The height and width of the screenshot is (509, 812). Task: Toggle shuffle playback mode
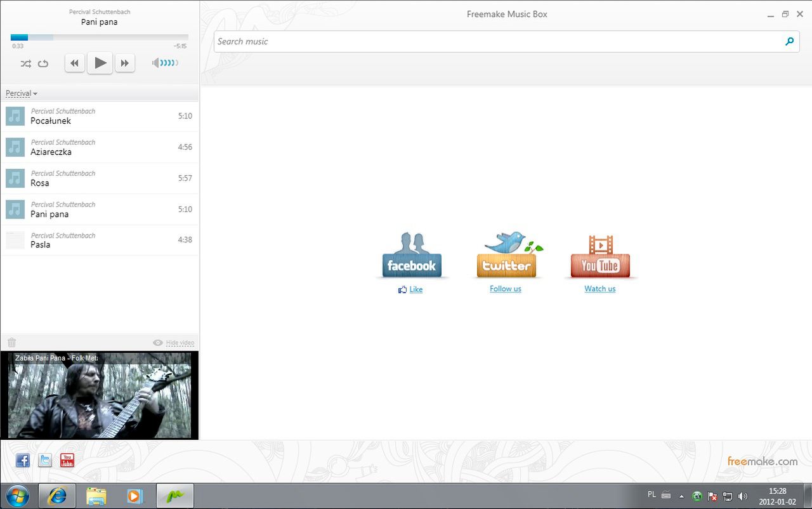[x=25, y=63]
